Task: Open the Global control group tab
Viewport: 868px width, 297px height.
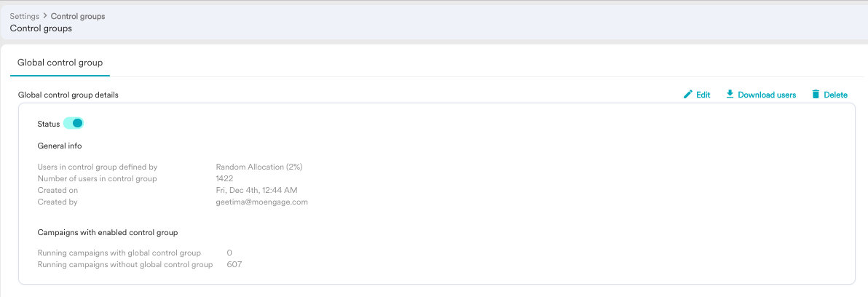Action: 60,63
